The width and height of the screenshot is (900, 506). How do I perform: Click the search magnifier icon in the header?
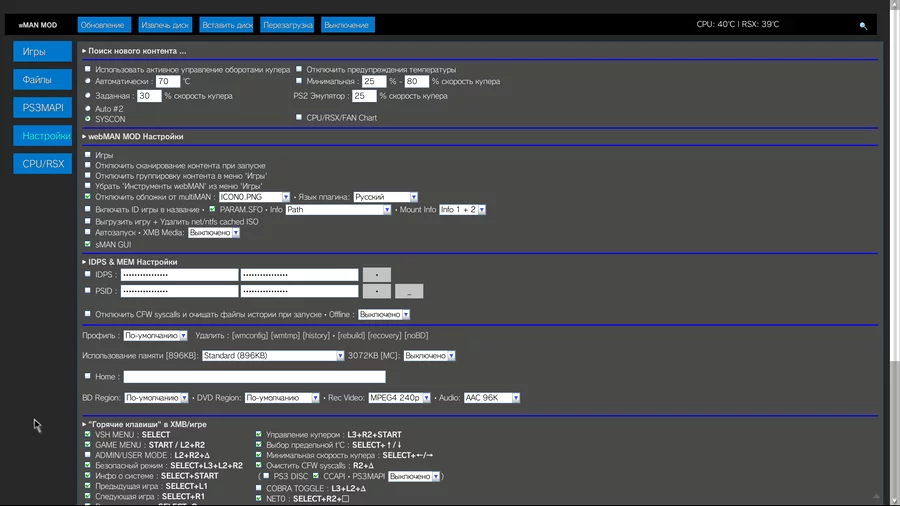pos(863,25)
